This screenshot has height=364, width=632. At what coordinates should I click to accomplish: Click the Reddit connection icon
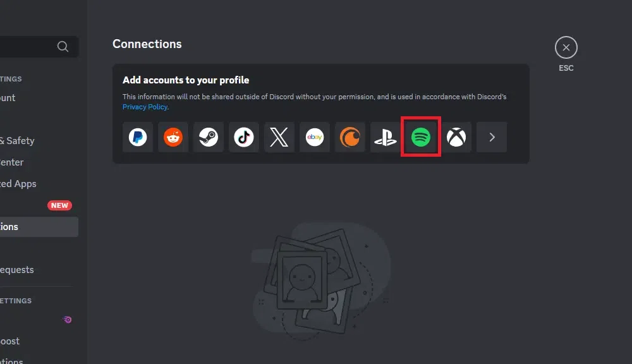click(173, 137)
